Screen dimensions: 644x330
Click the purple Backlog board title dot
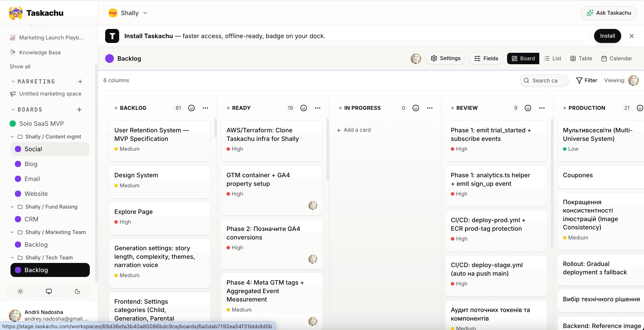tap(110, 59)
